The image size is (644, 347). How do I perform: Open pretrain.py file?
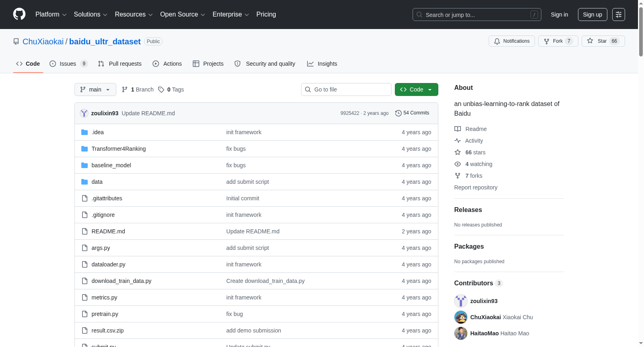[x=105, y=314]
